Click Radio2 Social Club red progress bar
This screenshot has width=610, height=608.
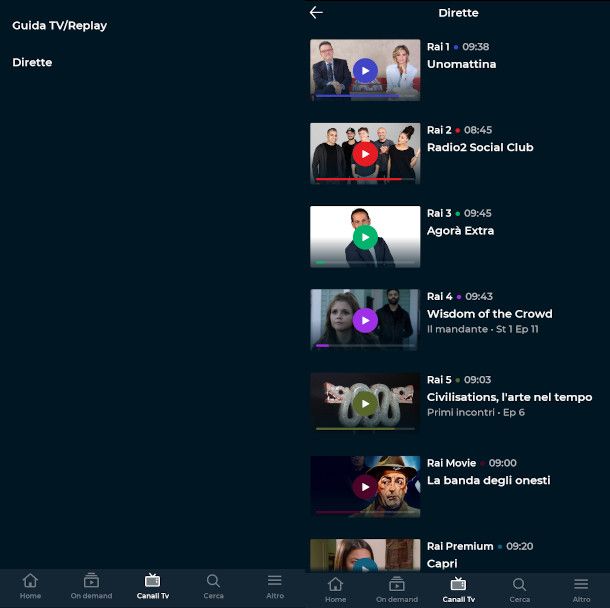coord(365,179)
